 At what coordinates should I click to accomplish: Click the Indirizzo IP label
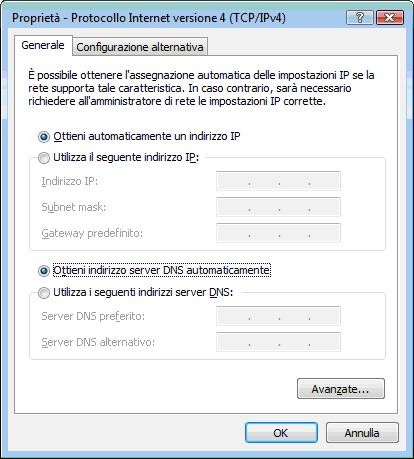click(70, 181)
